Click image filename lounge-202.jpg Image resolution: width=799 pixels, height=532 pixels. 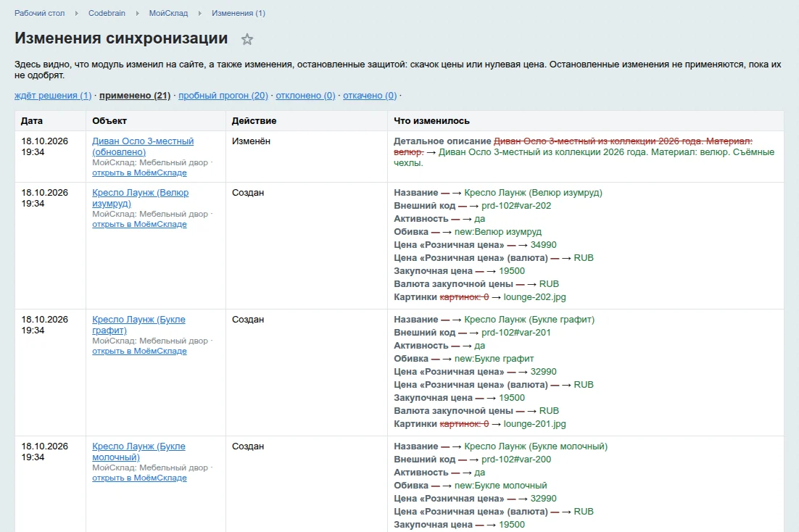[534, 297]
